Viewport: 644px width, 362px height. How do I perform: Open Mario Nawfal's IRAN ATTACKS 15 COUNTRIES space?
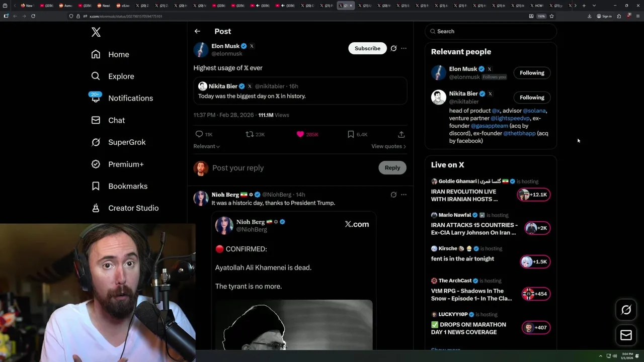pyautogui.click(x=474, y=229)
